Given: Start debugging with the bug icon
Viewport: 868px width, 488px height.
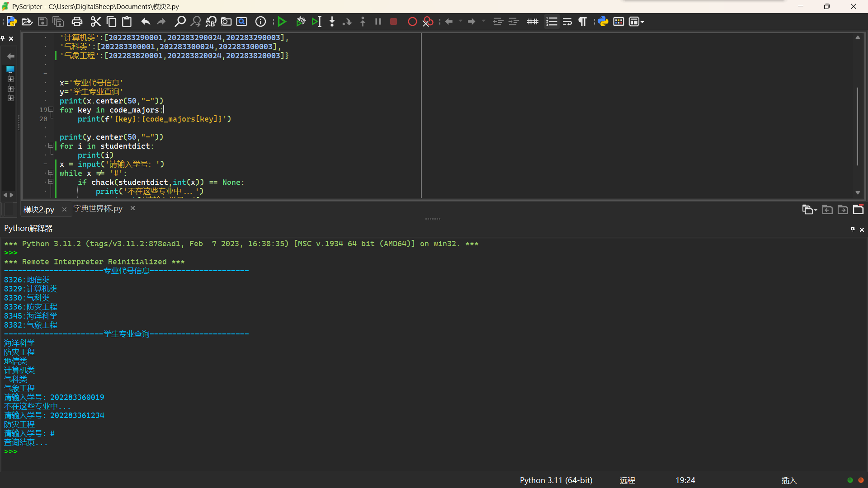Looking at the screenshot, I should point(301,21).
